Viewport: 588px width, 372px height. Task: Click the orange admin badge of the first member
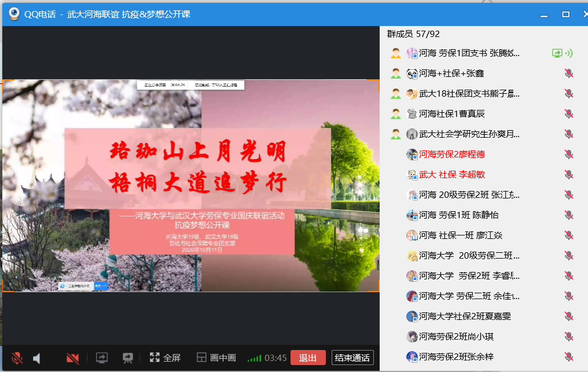pyautogui.click(x=396, y=53)
